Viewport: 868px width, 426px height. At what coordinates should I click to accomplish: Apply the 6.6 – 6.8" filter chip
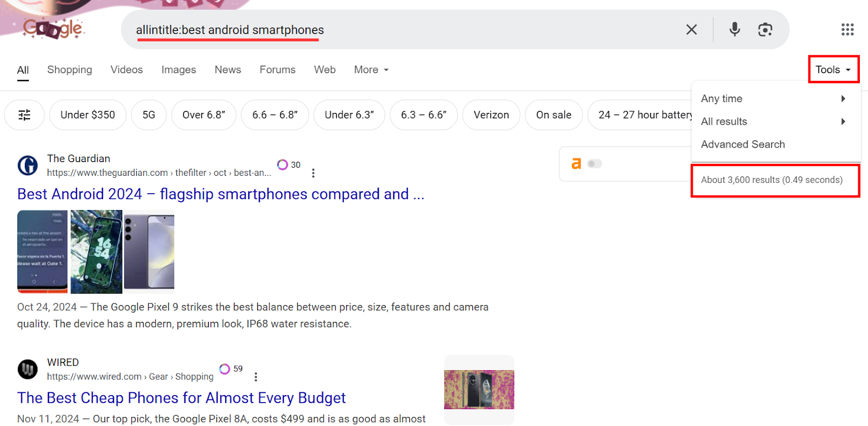[x=275, y=115]
